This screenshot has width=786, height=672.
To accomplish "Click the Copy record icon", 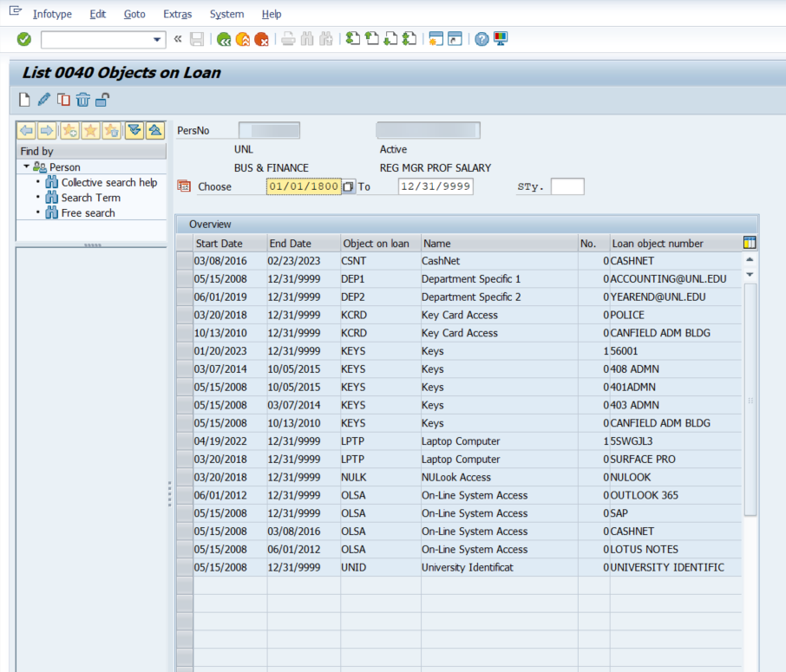I will (x=63, y=100).
